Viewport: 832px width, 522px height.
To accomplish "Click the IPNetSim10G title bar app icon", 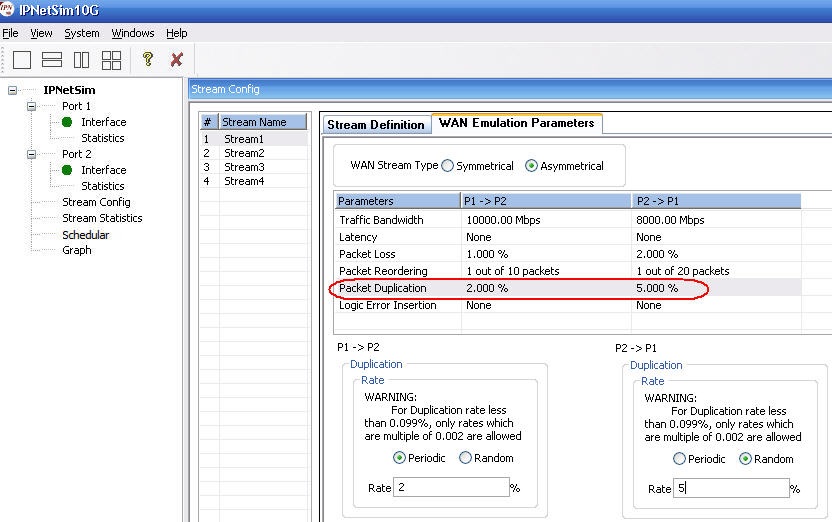I will click(6, 8).
